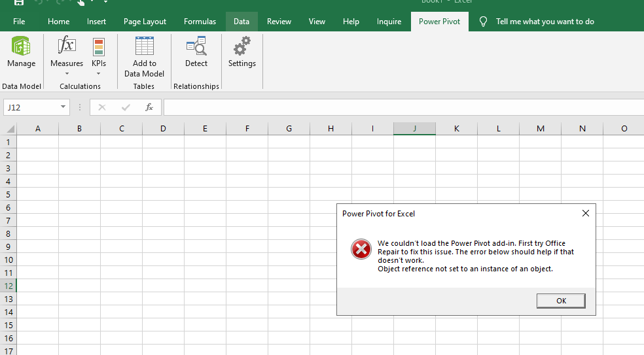Close the Power Pivot for Excel dialog
The height and width of the screenshot is (355, 644).
click(585, 213)
